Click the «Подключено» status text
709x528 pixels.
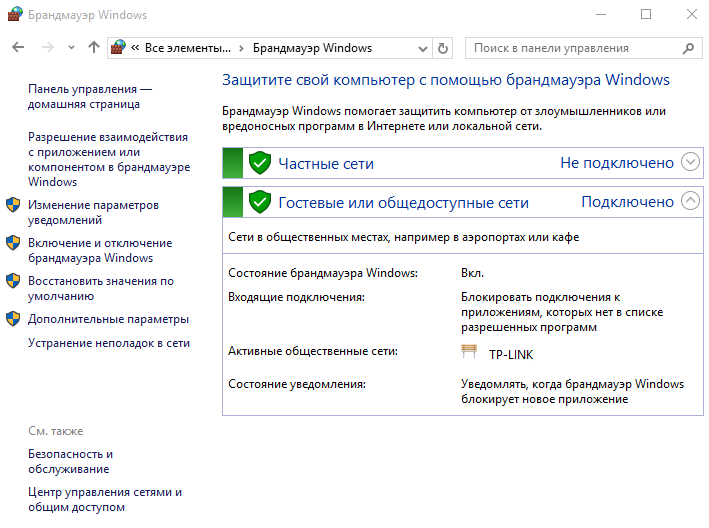pos(627,202)
